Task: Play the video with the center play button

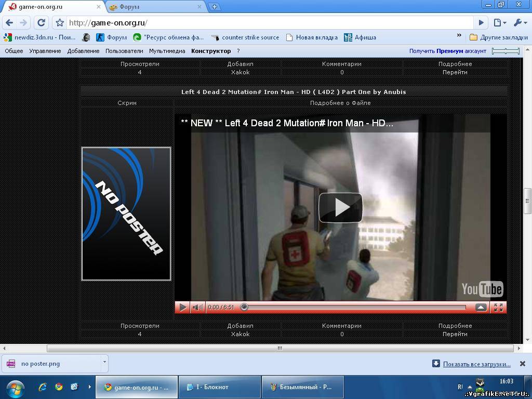Action: point(340,207)
